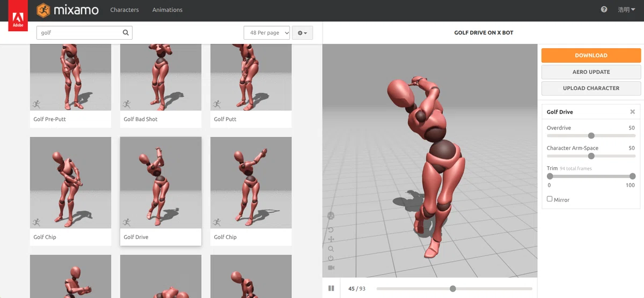Click the Adobe logo badge
Viewport: 644px width, 298px height.
[18, 16]
